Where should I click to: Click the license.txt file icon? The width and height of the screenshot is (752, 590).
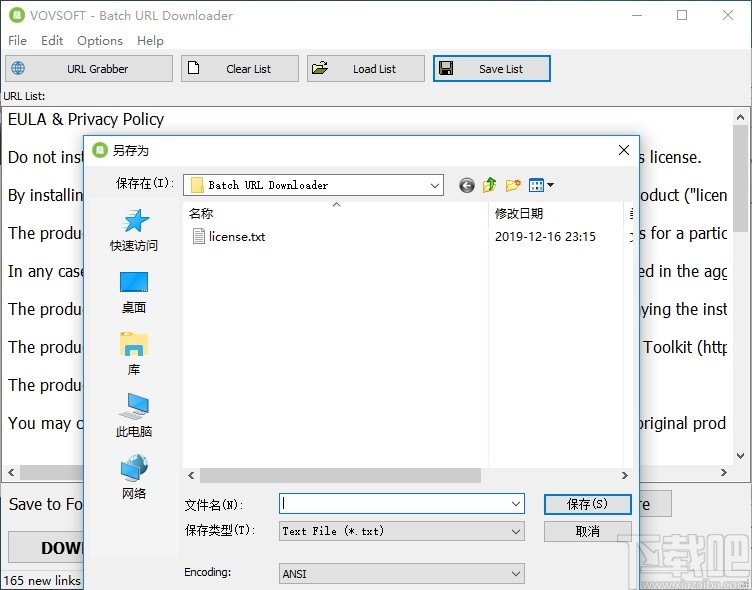pyautogui.click(x=199, y=236)
